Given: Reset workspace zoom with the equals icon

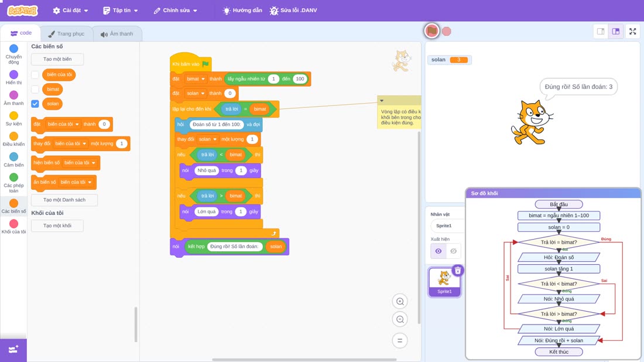Looking at the screenshot, I should [x=400, y=341].
